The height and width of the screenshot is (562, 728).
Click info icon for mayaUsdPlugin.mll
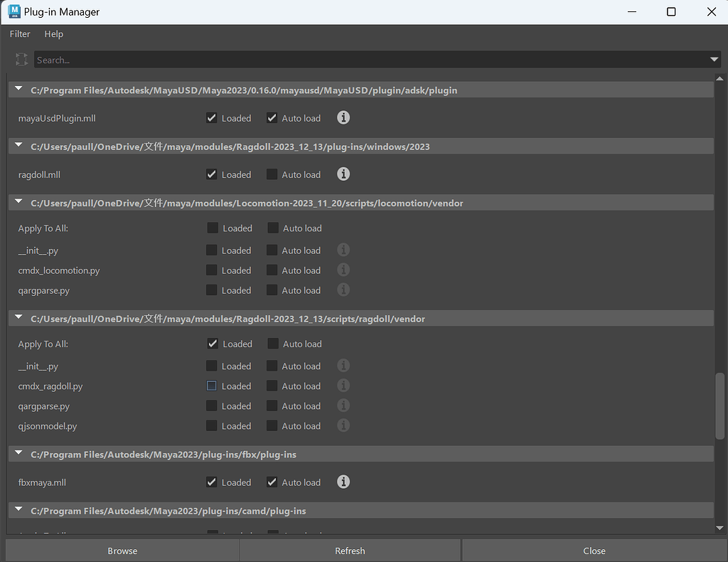pyautogui.click(x=343, y=118)
